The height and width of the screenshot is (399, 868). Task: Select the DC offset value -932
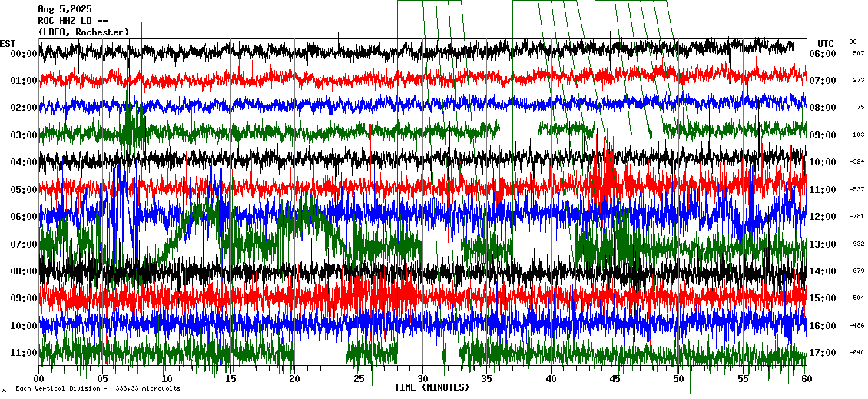pyautogui.click(x=856, y=244)
